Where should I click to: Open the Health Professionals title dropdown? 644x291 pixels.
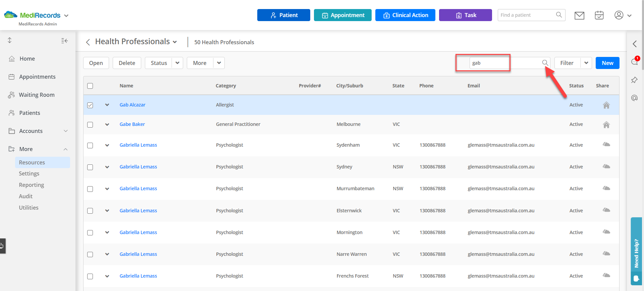pyautogui.click(x=175, y=42)
